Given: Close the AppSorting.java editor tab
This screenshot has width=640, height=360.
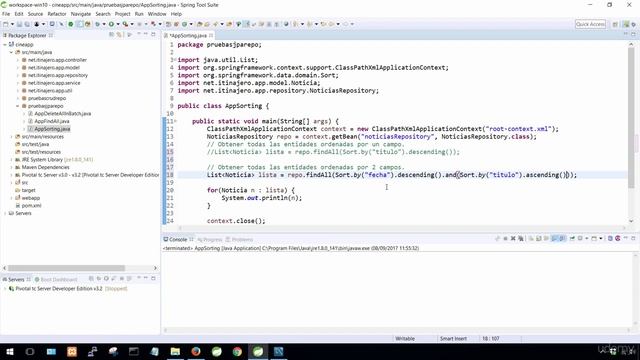Looking at the screenshot, I should [211, 36].
